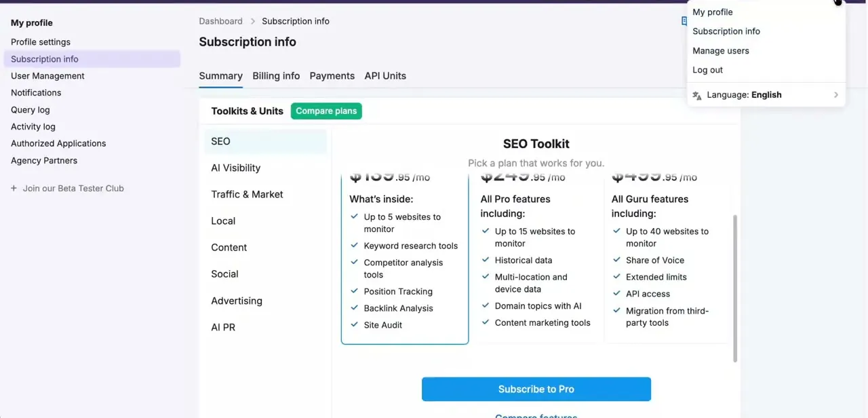Click the 'Keyword research tools' feature text

411,246
